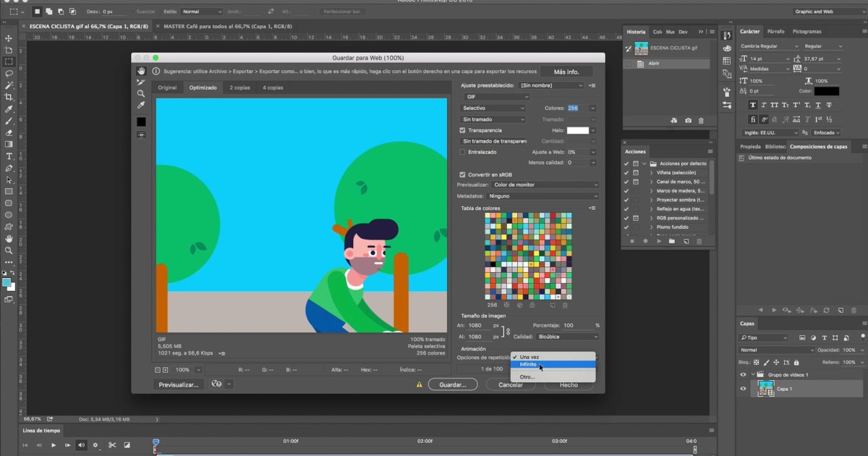Viewport: 868px width, 456px height.
Task: Open the timeline settings gear
Action: click(95, 445)
